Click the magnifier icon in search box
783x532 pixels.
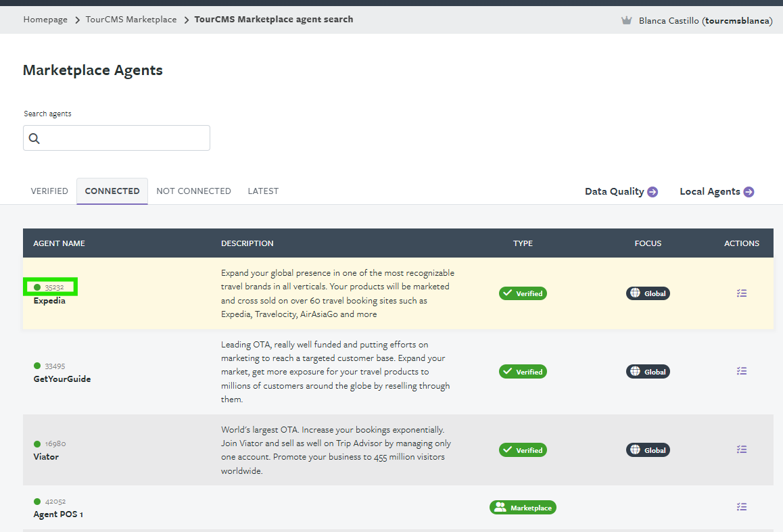pyautogui.click(x=34, y=139)
